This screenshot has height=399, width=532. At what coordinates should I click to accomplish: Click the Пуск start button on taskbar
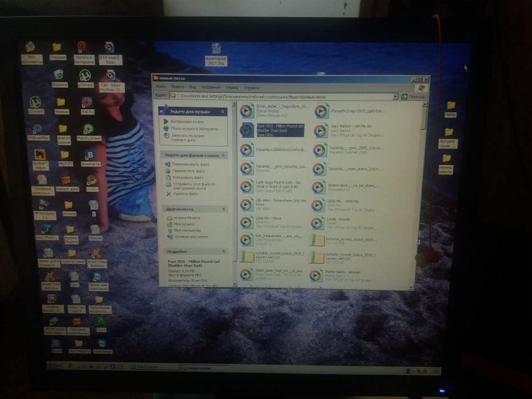tap(56, 366)
